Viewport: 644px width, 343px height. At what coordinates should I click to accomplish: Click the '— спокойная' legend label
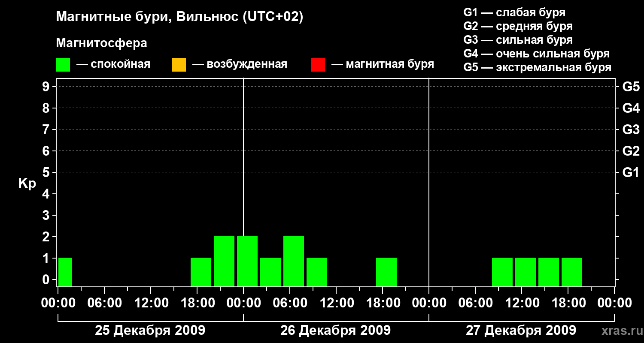click(x=113, y=64)
